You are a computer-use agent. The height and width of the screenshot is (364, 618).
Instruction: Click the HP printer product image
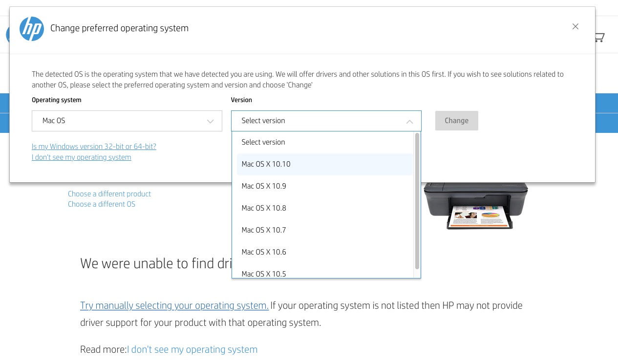[x=476, y=206]
